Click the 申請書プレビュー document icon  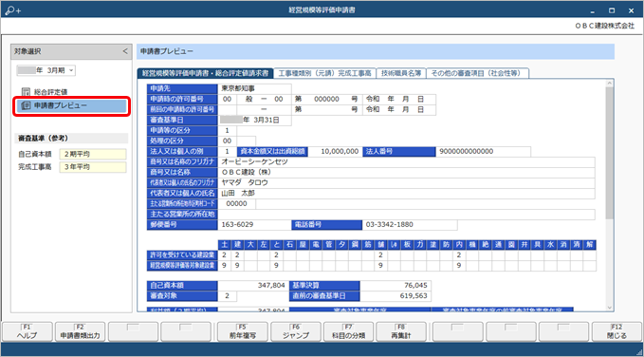(x=26, y=105)
